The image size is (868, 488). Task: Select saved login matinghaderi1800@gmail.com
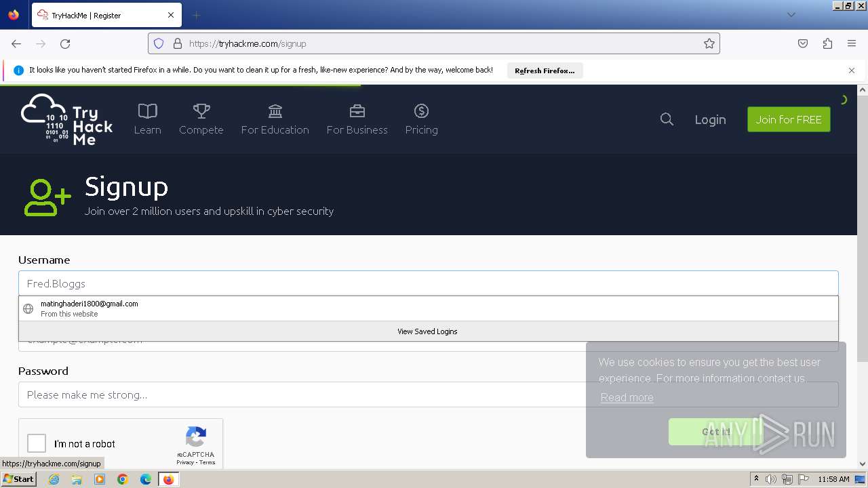point(428,308)
